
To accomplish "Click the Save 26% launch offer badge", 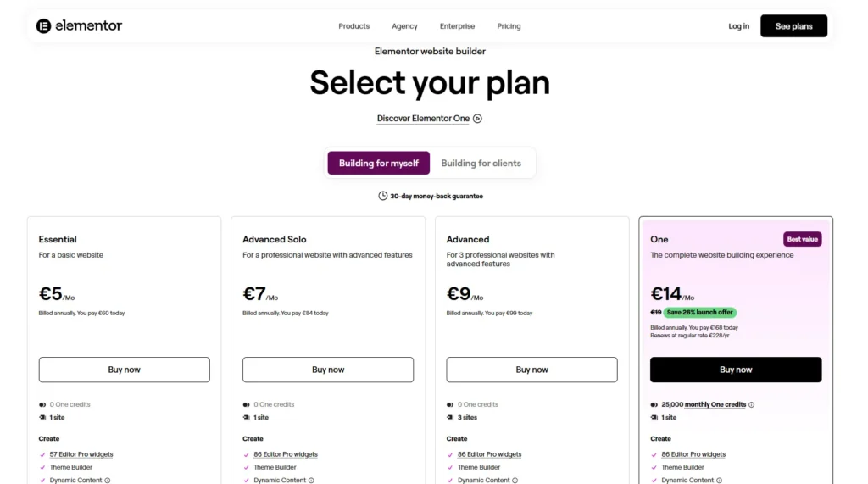I will 700,313.
